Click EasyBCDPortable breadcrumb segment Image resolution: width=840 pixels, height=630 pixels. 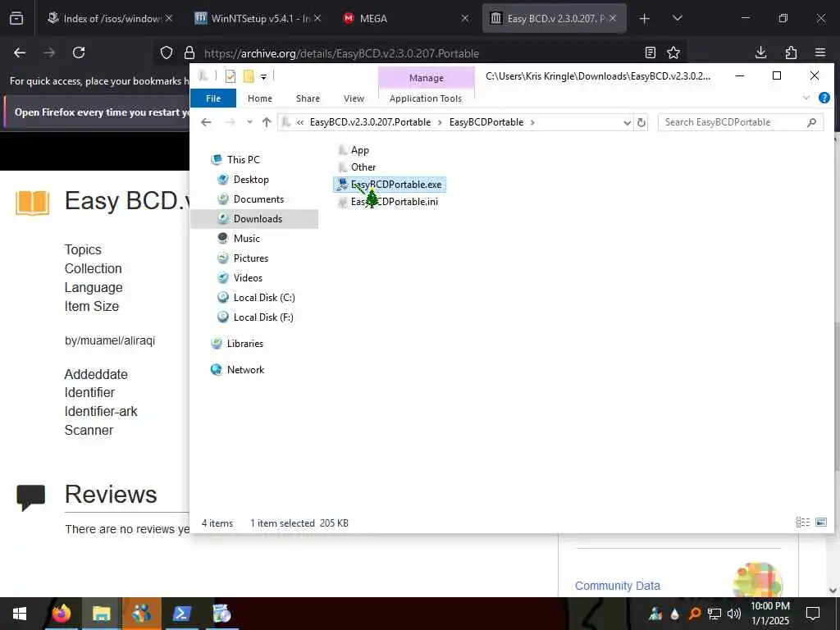click(x=486, y=123)
